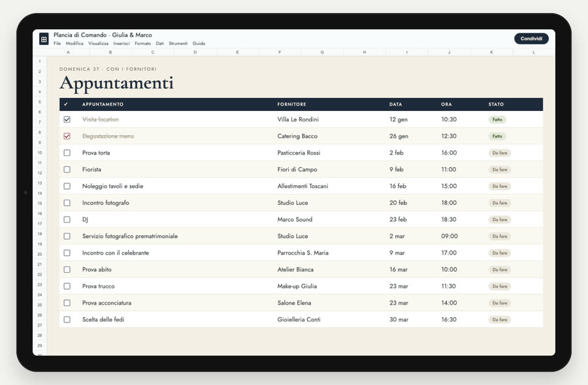Image resolution: width=588 pixels, height=385 pixels.
Task: Check off the Fiorista appointment
Action: pyautogui.click(x=67, y=169)
